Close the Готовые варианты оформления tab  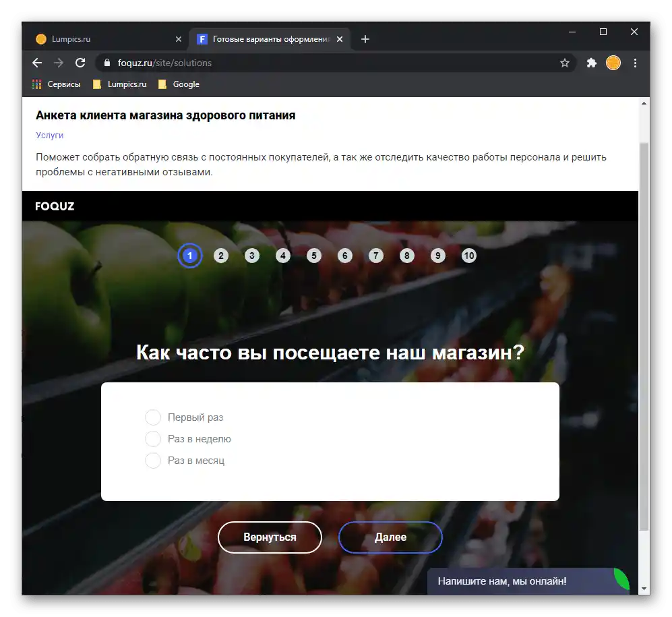(340, 39)
